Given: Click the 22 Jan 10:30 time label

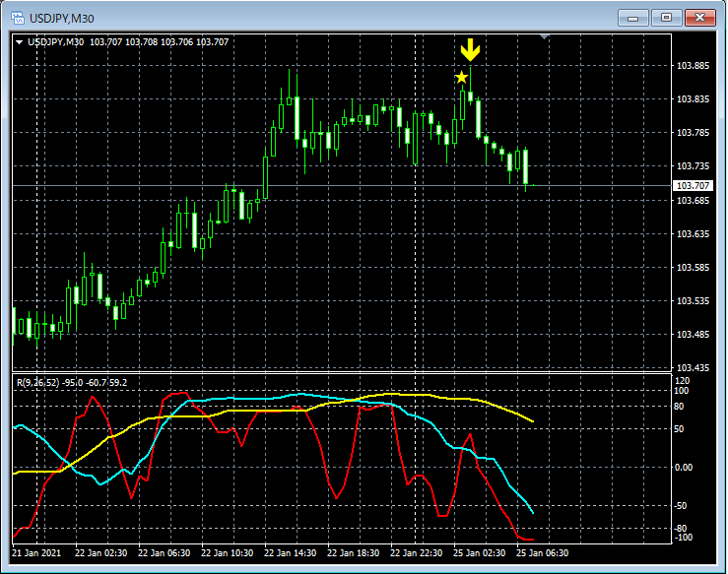Looking at the screenshot, I should 227,553.
